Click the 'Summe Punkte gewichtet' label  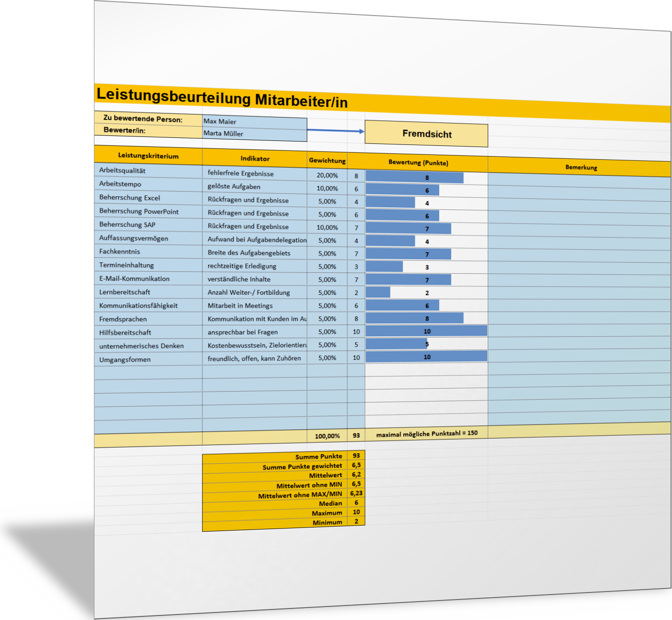point(302,467)
